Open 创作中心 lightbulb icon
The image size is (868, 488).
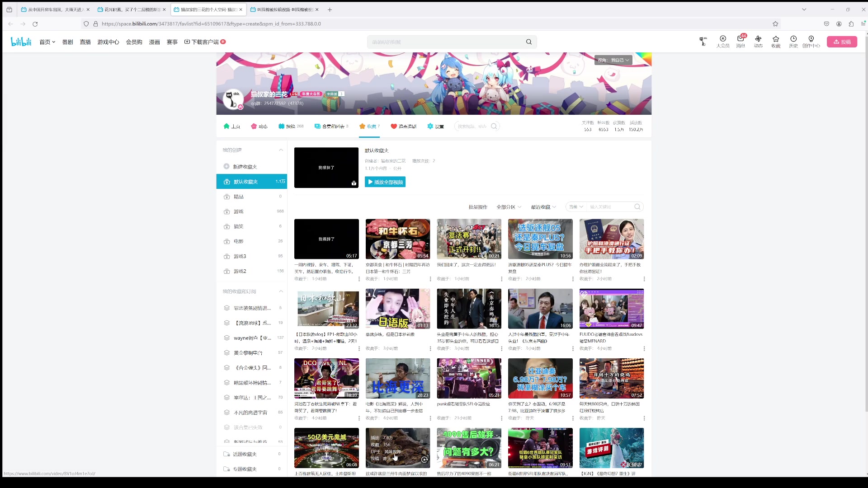[811, 39]
